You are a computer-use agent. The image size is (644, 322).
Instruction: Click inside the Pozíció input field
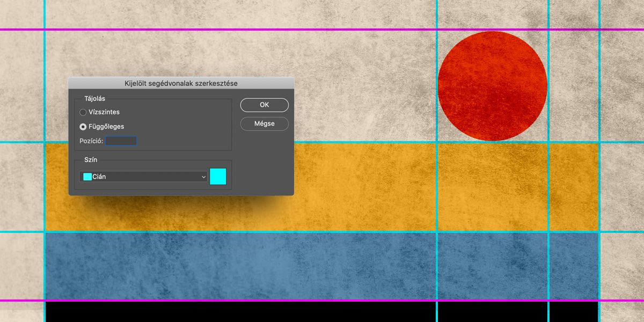pos(122,141)
